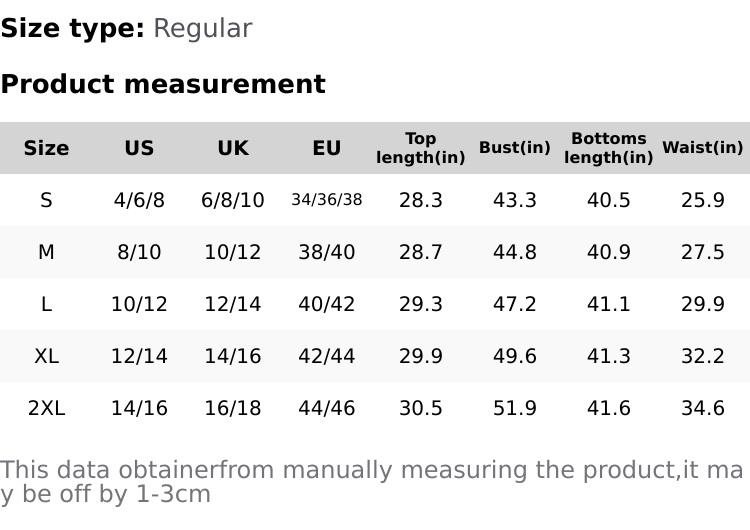
Task: Click the M size row label
Action: pyautogui.click(x=46, y=252)
